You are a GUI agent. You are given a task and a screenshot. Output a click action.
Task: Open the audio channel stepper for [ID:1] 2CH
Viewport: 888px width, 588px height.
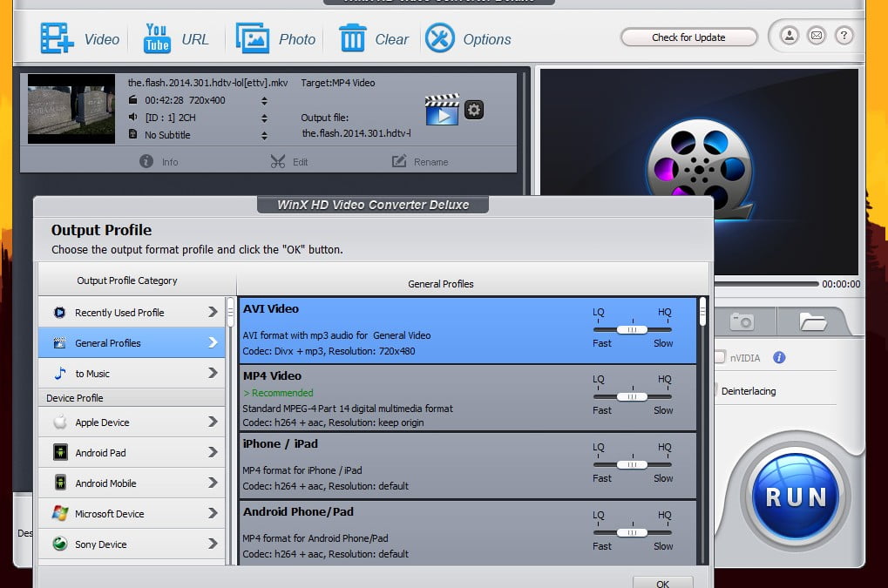(263, 117)
